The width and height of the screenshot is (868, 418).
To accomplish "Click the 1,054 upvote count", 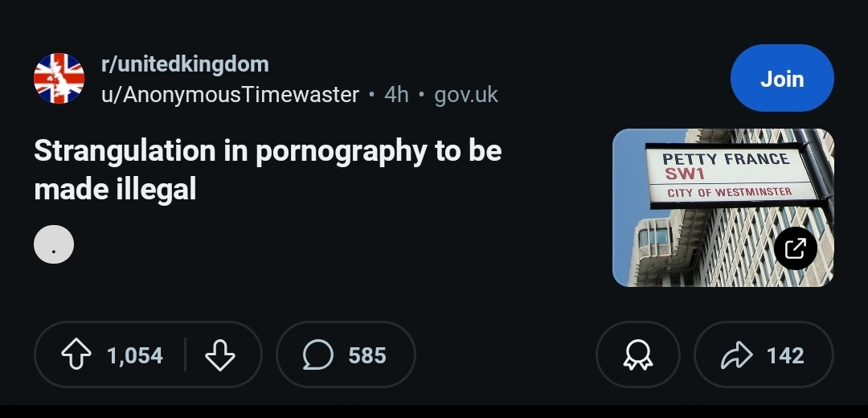I will click(x=135, y=355).
